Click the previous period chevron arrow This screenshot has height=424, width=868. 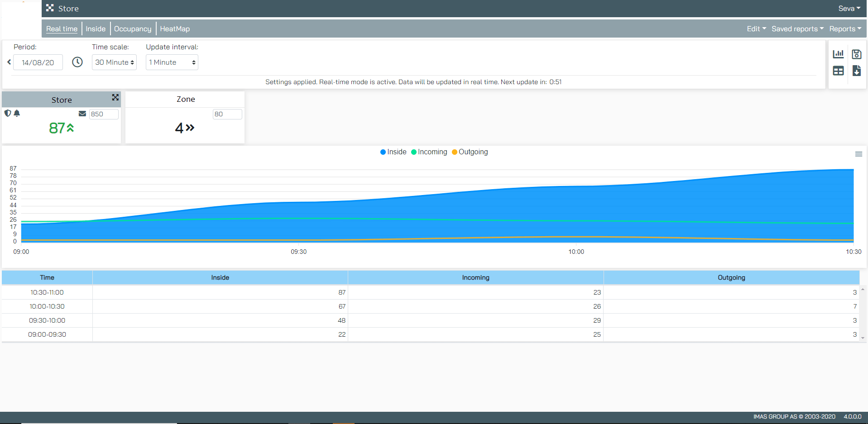tap(9, 62)
